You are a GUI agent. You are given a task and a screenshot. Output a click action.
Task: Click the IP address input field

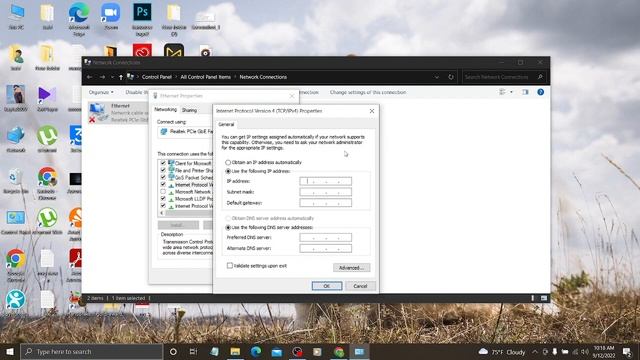coord(325,181)
